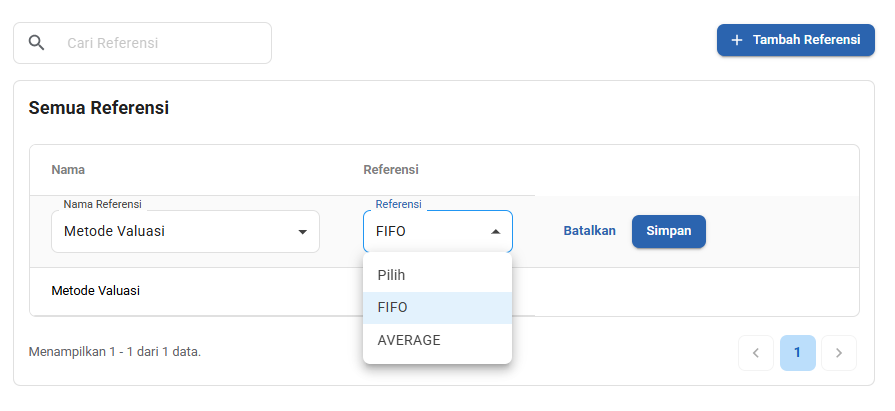Go to previous page arrow
The width and height of the screenshot is (895, 411).
point(756,353)
